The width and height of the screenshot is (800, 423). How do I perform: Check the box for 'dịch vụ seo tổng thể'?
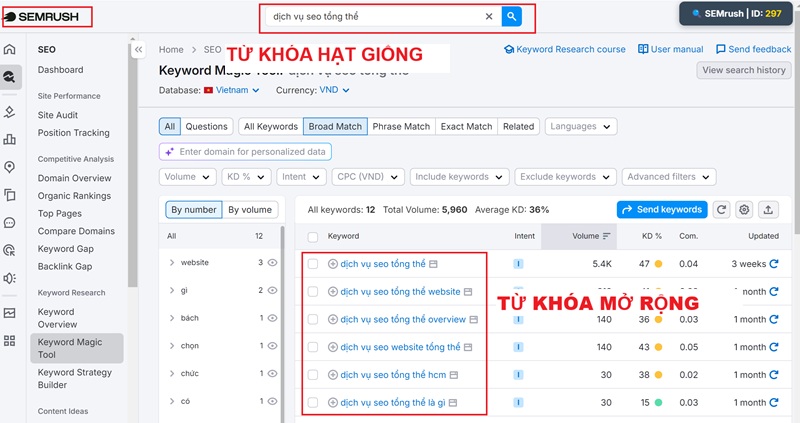pos(313,264)
